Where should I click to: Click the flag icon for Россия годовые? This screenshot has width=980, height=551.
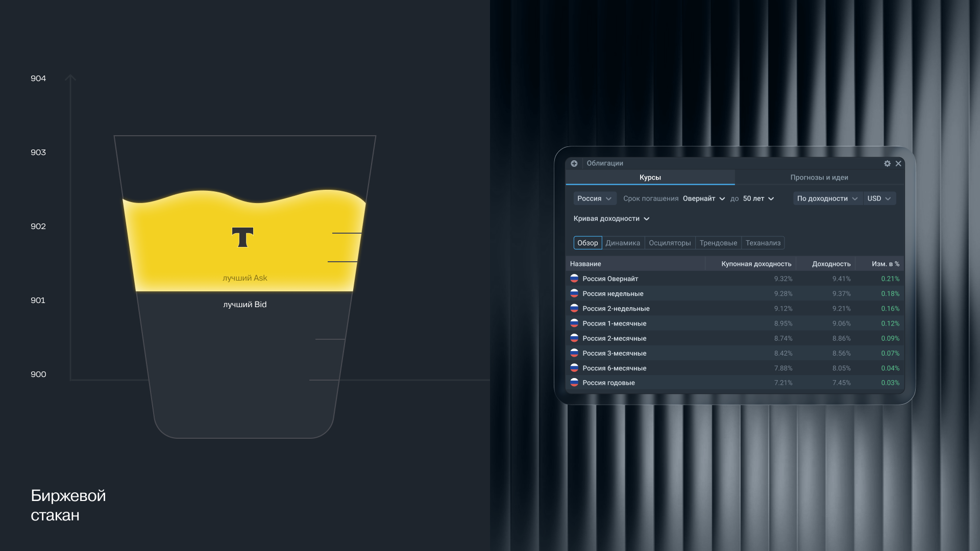coord(574,383)
